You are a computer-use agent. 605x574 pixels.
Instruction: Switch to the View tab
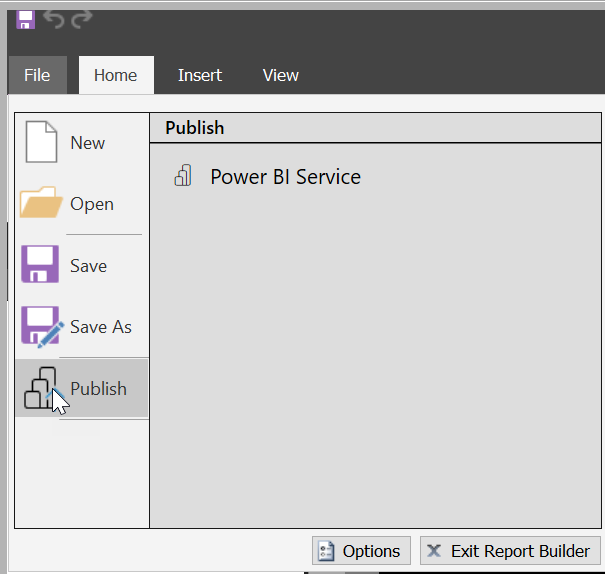(281, 75)
